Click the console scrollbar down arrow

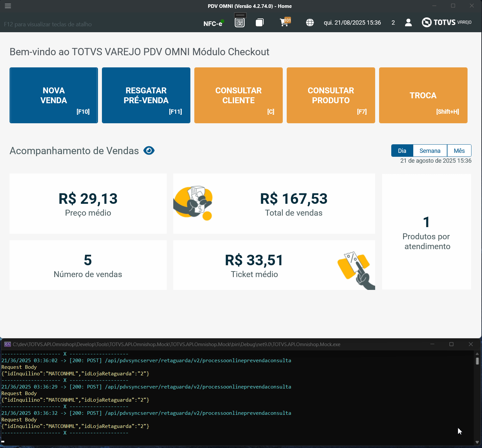click(477, 442)
